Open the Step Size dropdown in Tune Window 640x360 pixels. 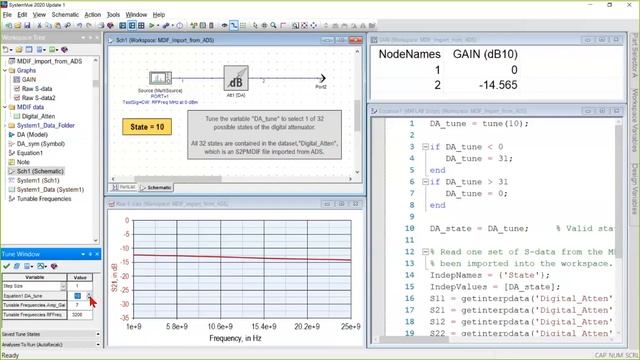pos(63,286)
